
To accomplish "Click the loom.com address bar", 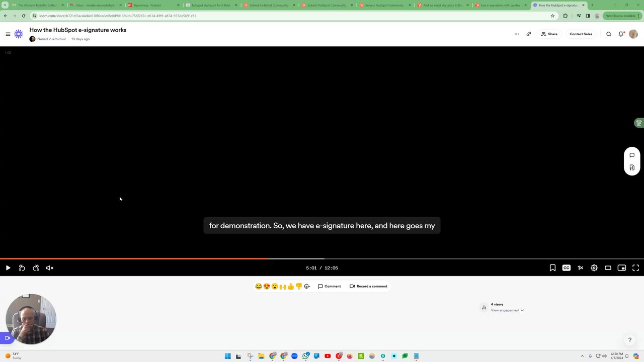I will point(292,16).
